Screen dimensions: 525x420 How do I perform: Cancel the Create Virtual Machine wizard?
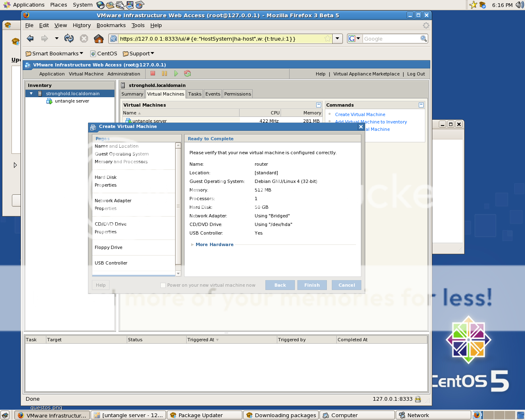[x=347, y=285]
